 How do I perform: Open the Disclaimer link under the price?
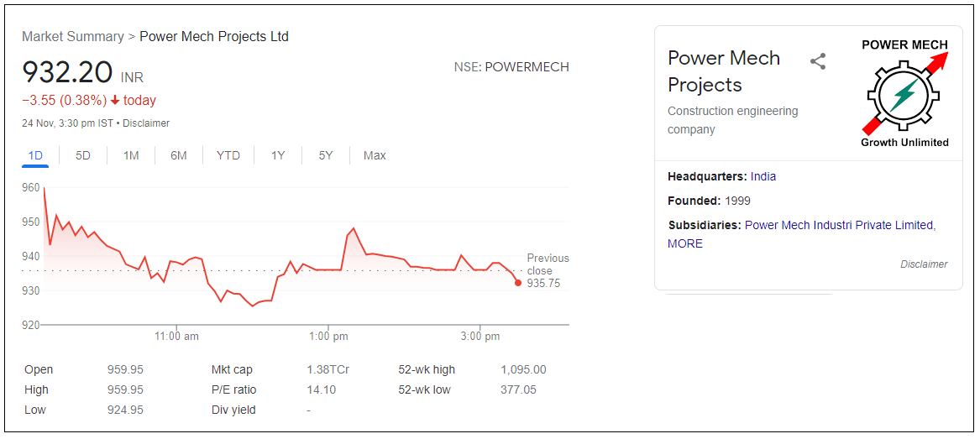point(146,123)
